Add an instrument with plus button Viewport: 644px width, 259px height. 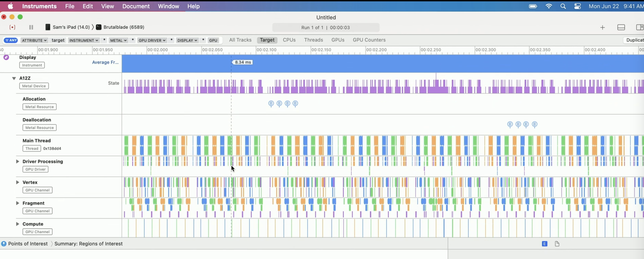[x=603, y=28]
